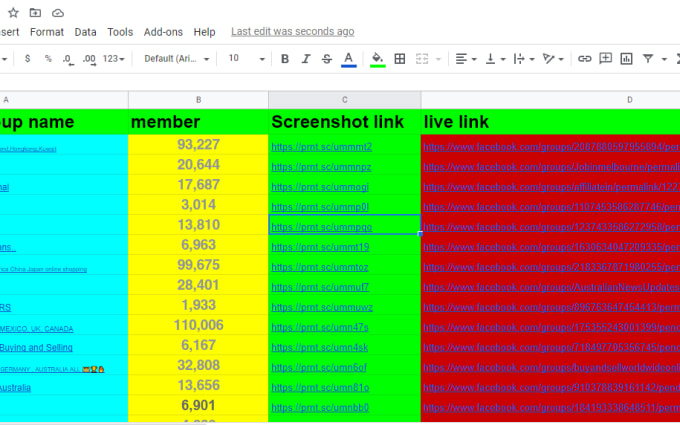
Task: Increase decimal places button
Action: pos(89,59)
